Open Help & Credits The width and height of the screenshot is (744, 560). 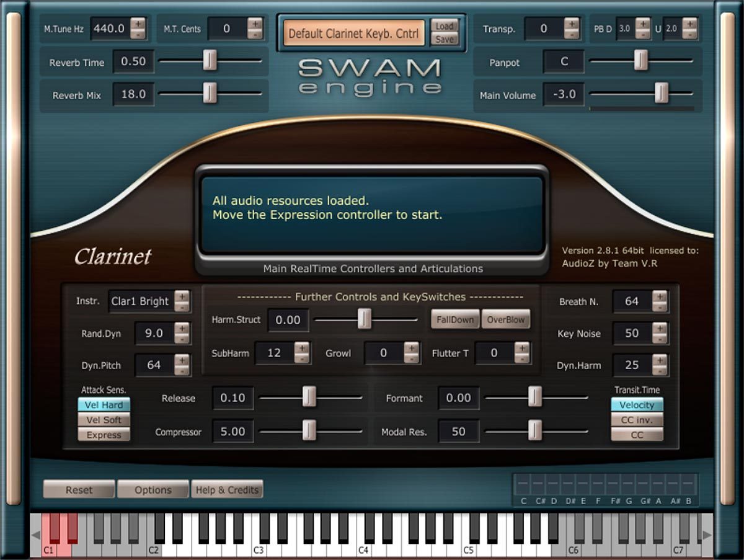(x=227, y=489)
